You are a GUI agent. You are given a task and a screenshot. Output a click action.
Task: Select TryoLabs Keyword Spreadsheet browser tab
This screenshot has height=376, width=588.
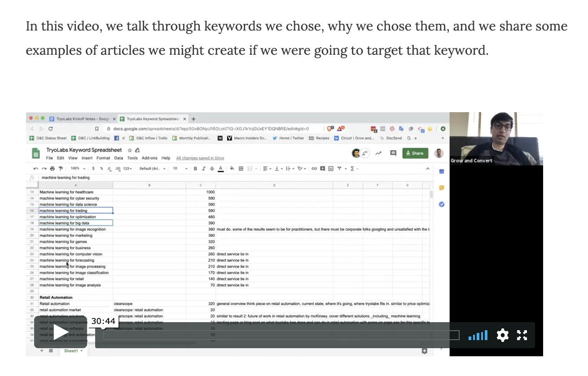pyautogui.click(x=153, y=119)
